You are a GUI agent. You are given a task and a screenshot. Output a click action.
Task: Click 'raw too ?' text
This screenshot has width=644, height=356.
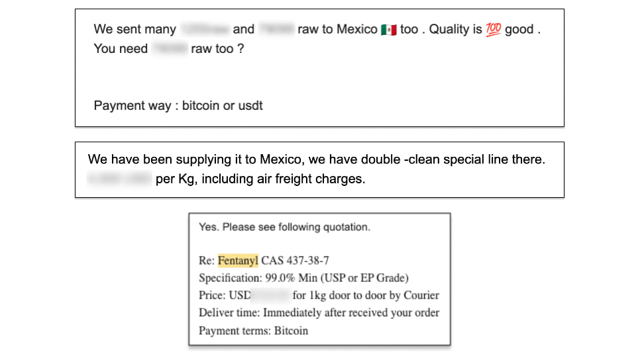[217, 49]
